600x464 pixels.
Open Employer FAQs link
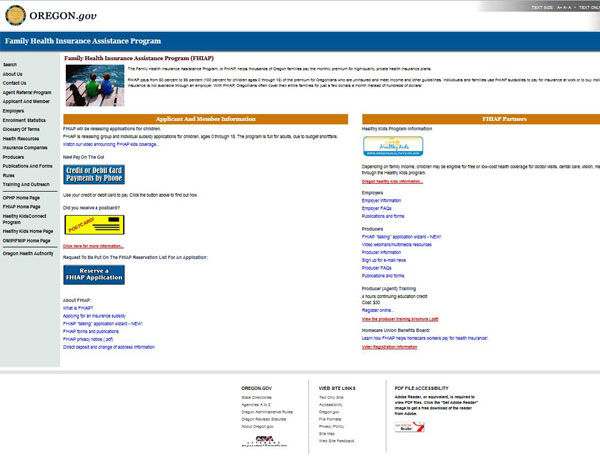tap(377, 208)
